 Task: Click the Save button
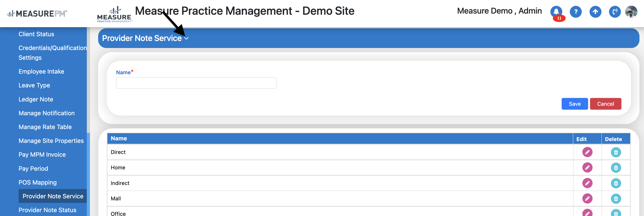click(x=574, y=104)
